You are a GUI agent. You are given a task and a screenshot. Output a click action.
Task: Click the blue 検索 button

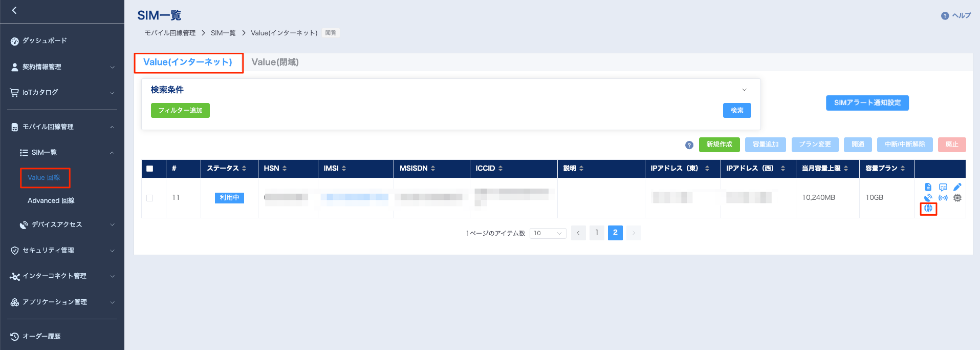(737, 110)
